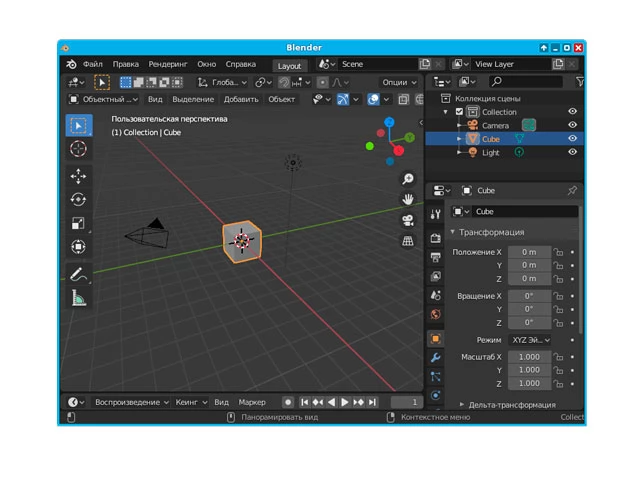Open the object mode dropdown
640x480 pixels.
point(103,99)
